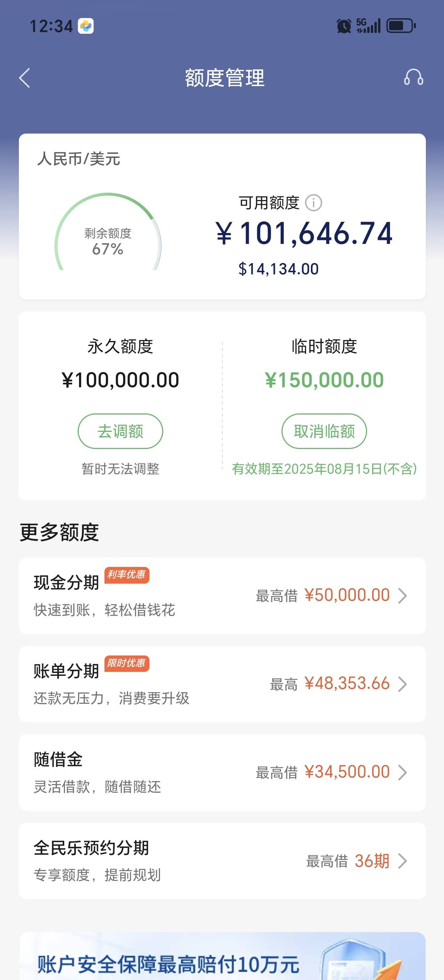The image size is (444, 980).
Task: Tap the colorful app notification icon
Action: click(86, 26)
